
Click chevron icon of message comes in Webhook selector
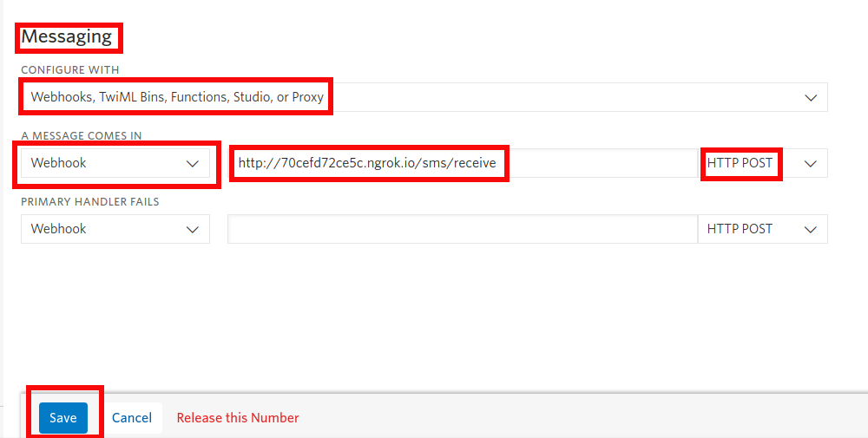click(193, 163)
